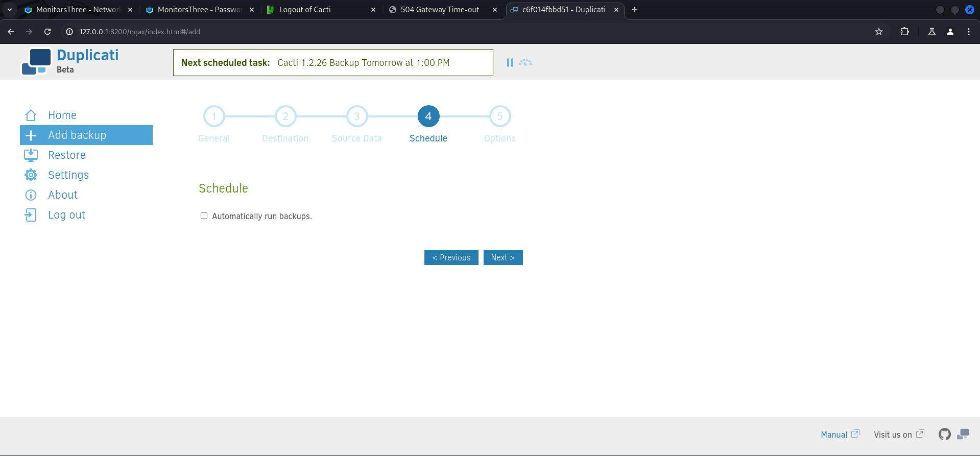Image resolution: width=980 pixels, height=456 pixels.
Task: Click the Next > button
Action: pyautogui.click(x=503, y=258)
